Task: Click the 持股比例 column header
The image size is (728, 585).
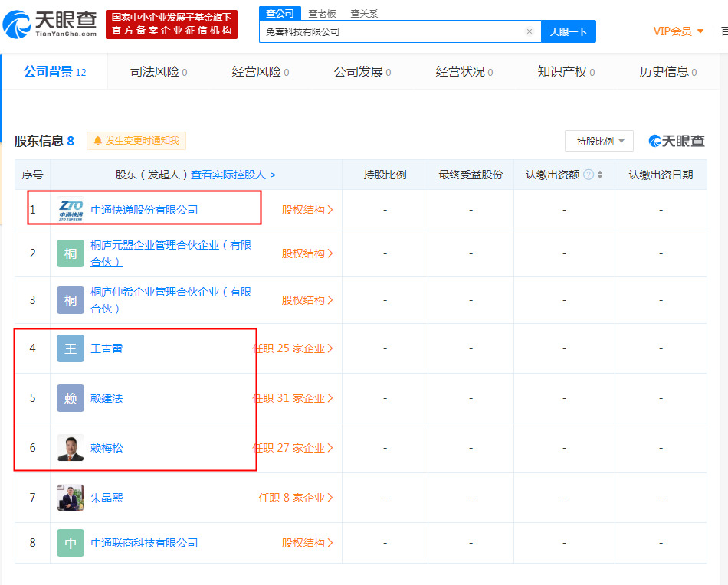Action: (385, 175)
